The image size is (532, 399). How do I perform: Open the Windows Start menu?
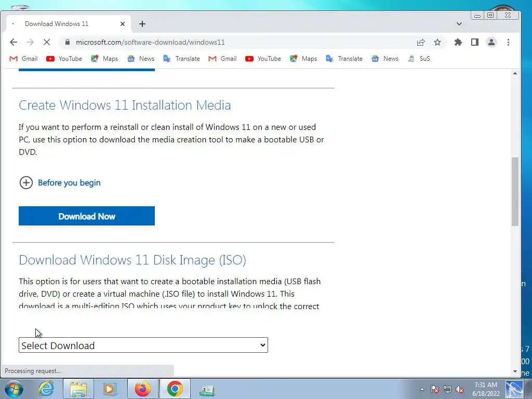click(x=14, y=389)
